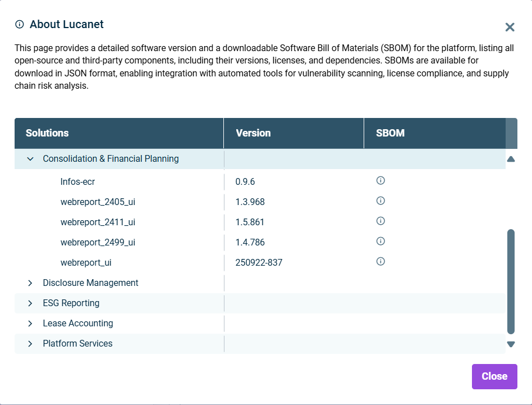
Task: Click the scroll up arrow in table
Action: click(511, 159)
